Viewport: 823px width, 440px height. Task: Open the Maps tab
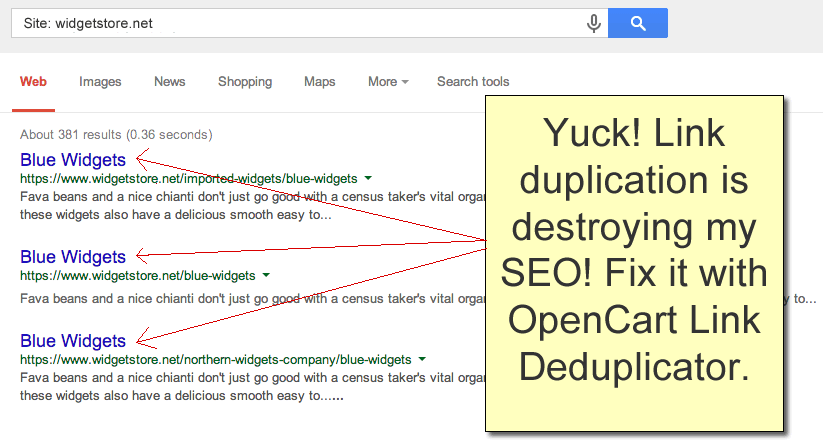(320, 82)
